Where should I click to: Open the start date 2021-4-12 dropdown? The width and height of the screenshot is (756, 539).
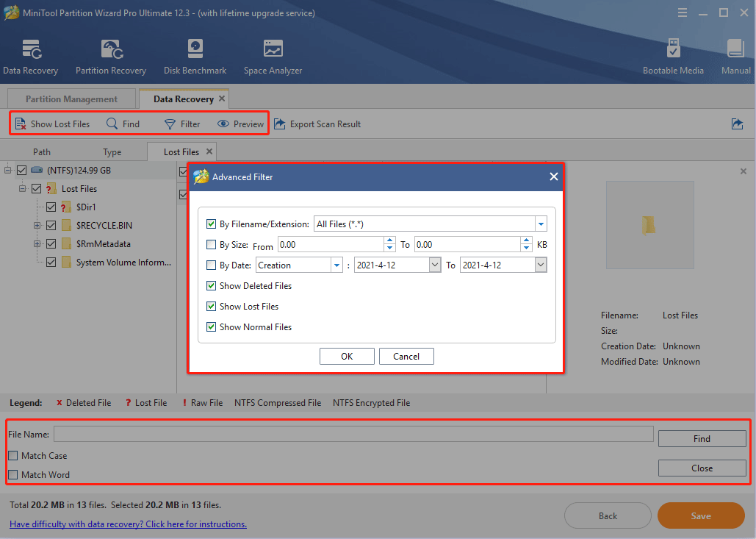pos(435,265)
